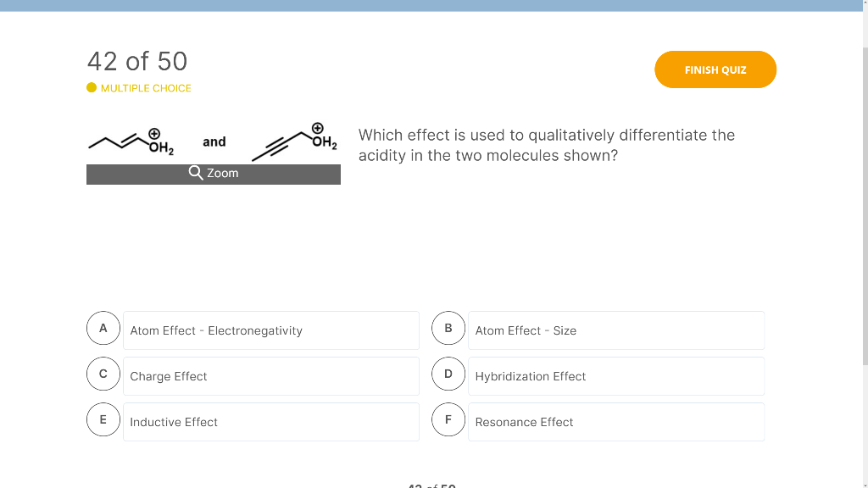Select option B circle

[448, 328]
